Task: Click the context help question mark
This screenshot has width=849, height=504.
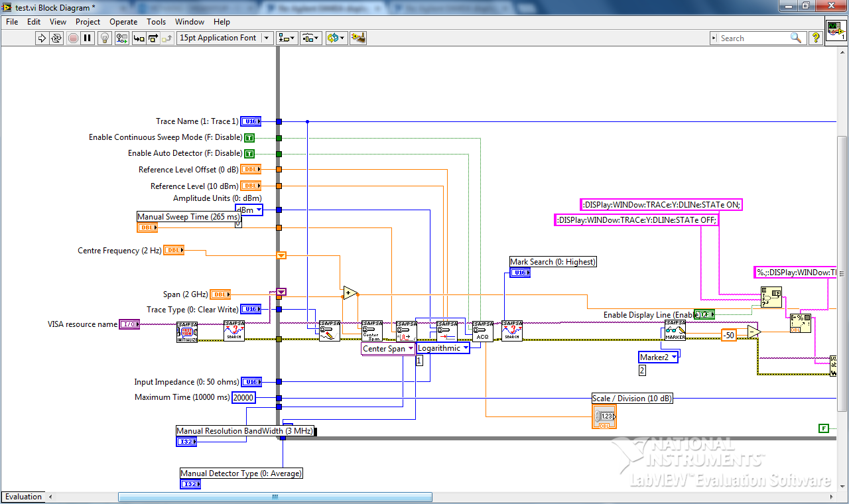Action: (816, 38)
